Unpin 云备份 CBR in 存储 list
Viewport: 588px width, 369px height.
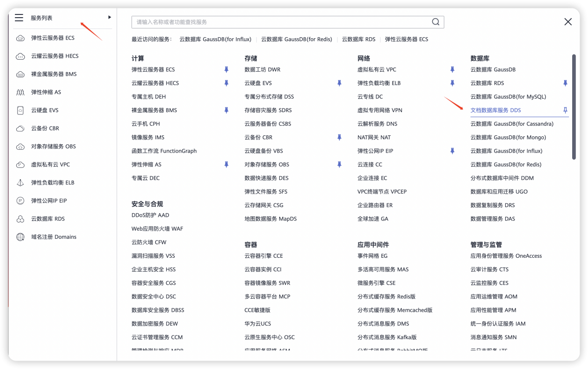[339, 137]
